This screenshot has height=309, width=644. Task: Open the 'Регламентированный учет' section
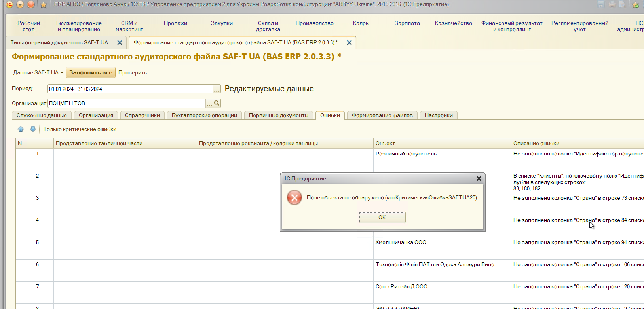[579, 26]
